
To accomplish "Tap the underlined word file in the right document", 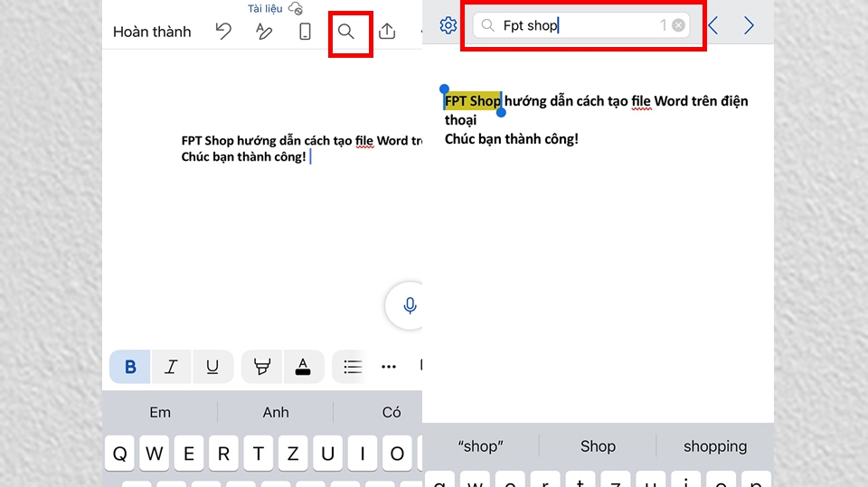I will click(x=641, y=101).
